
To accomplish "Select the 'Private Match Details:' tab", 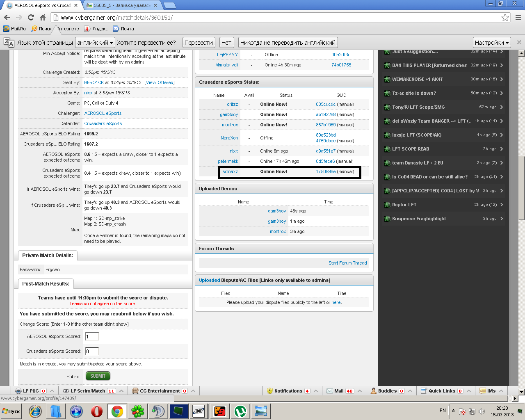I will [48, 256].
